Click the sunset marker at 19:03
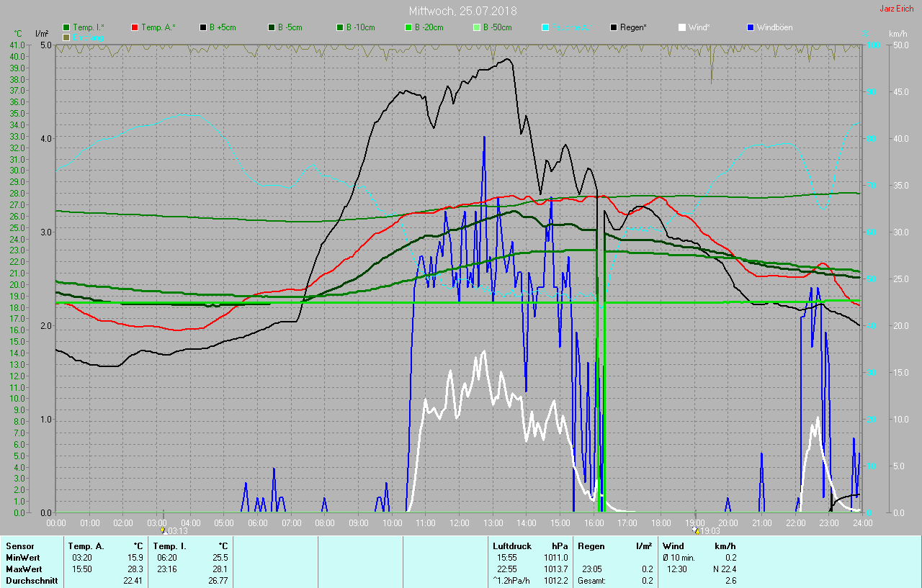Viewport: 922px width, 588px height. [696, 530]
